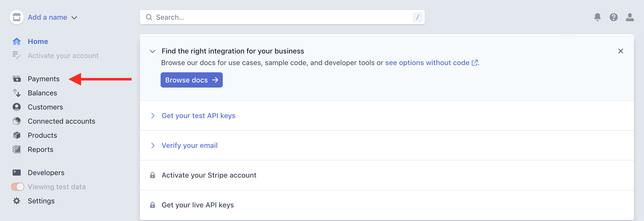Expand the Verify your email step
This screenshot has height=221, width=644.
pos(189,145)
